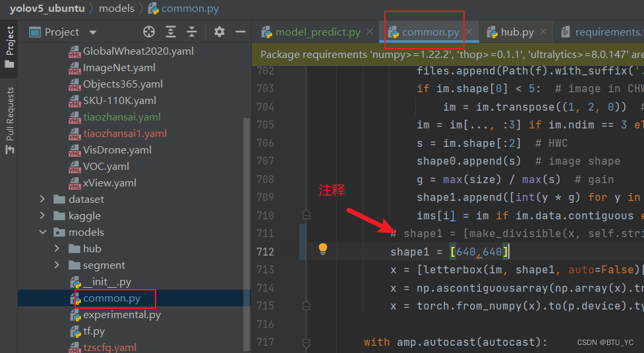
Task: Click the yellow intention light bulb icon
Action: click(x=323, y=249)
